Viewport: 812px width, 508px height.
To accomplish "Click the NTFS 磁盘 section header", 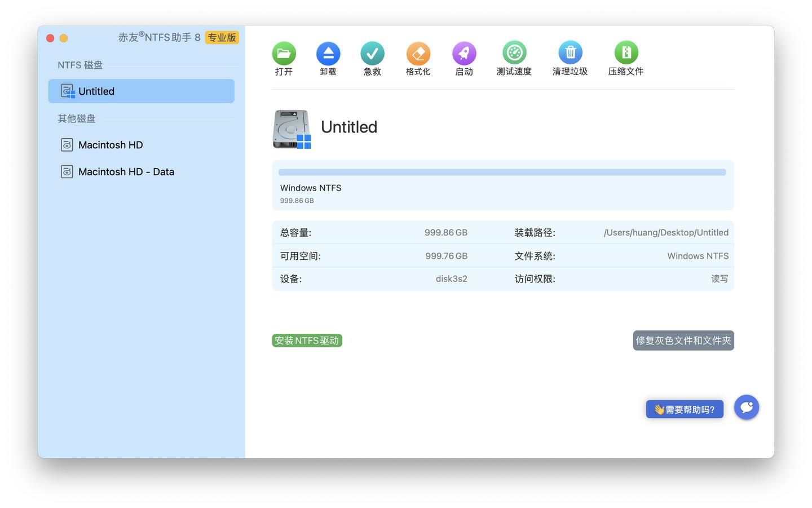I will coord(80,65).
